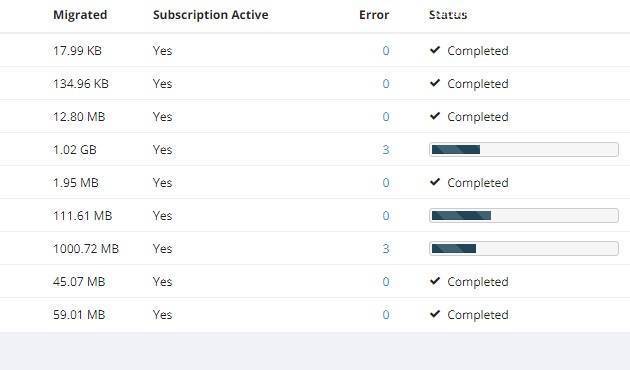Click the error count 0 for the 59.01 MB row
This screenshot has width=630, height=370.
tap(386, 315)
